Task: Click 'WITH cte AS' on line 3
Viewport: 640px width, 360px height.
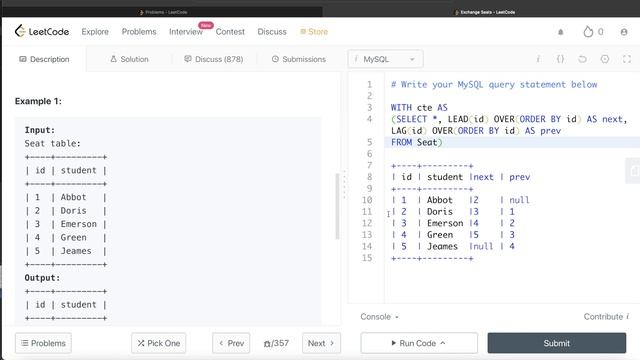Action: [419, 107]
